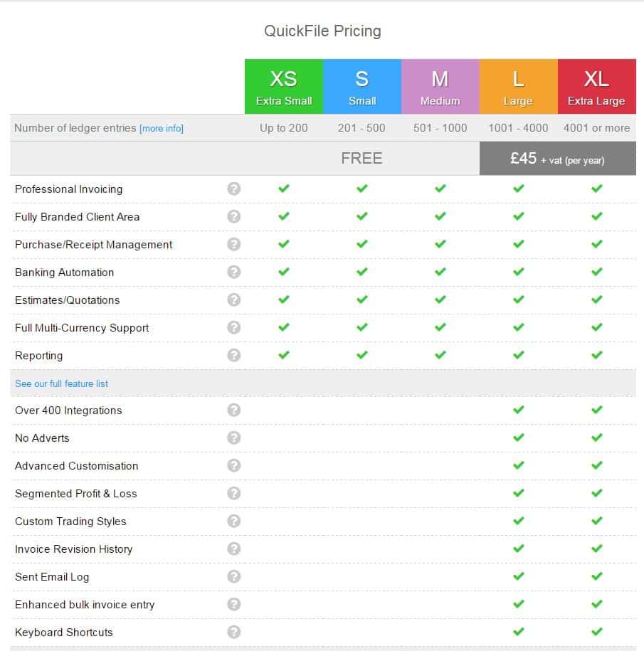Open the 'more info' ledger entries link

tap(162, 129)
